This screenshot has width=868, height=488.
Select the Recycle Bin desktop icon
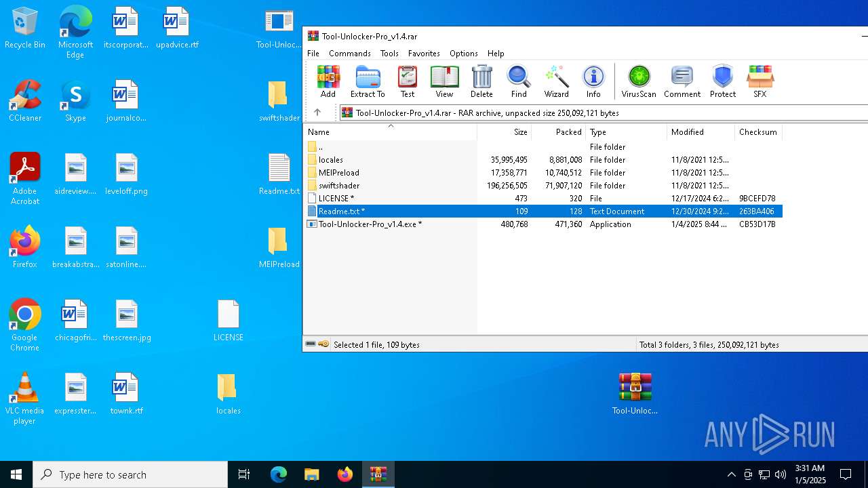pos(25,28)
